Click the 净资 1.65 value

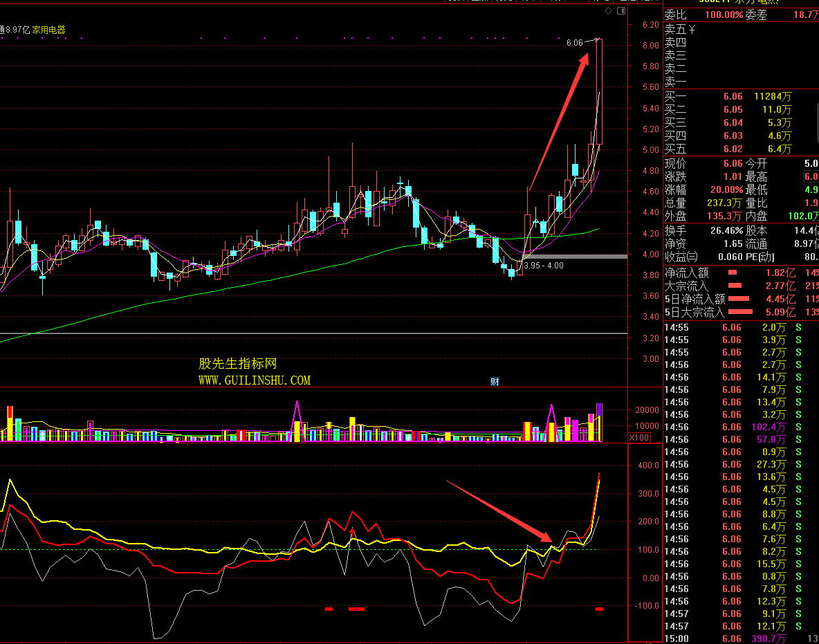click(x=733, y=243)
